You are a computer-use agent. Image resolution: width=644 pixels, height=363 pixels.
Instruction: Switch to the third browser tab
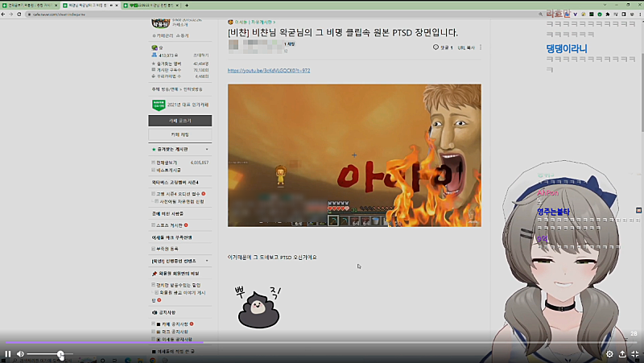pyautogui.click(x=150, y=6)
